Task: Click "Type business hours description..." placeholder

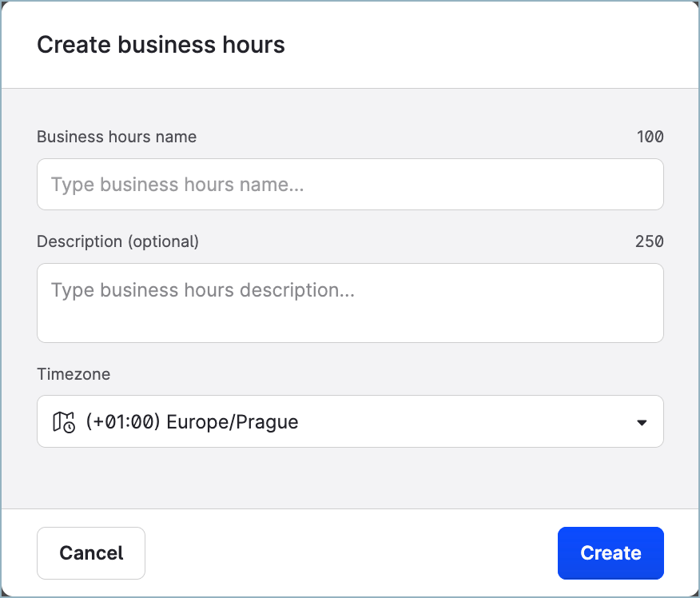Action: point(203,290)
